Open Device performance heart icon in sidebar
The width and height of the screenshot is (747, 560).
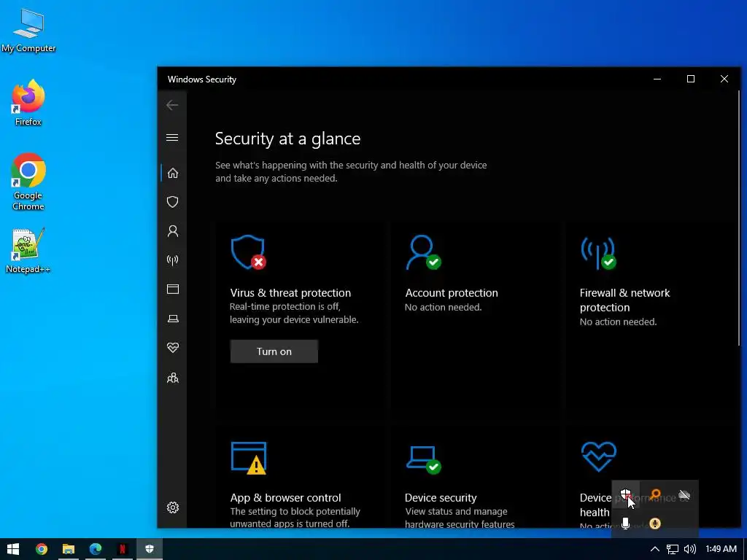pyautogui.click(x=172, y=348)
